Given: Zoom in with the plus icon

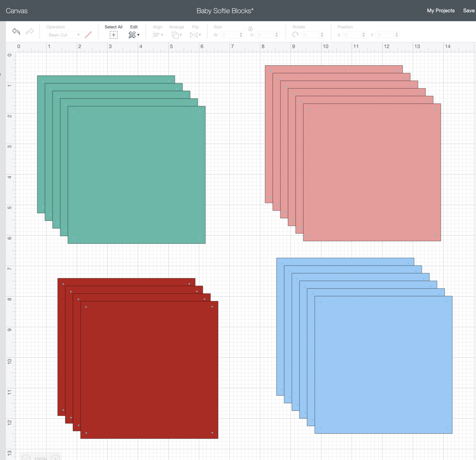Looking at the screenshot, I should click(56, 458).
